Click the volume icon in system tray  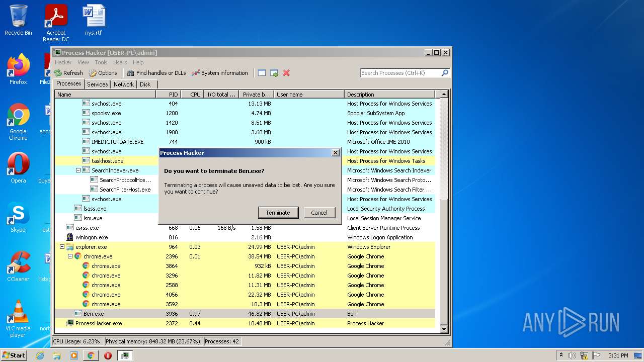(x=573, y=355)
